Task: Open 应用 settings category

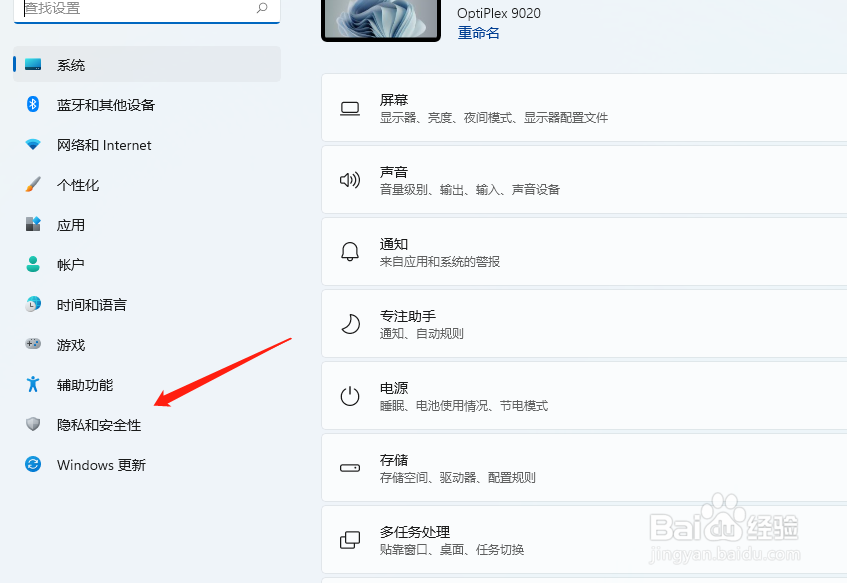Action: point(147,224)
